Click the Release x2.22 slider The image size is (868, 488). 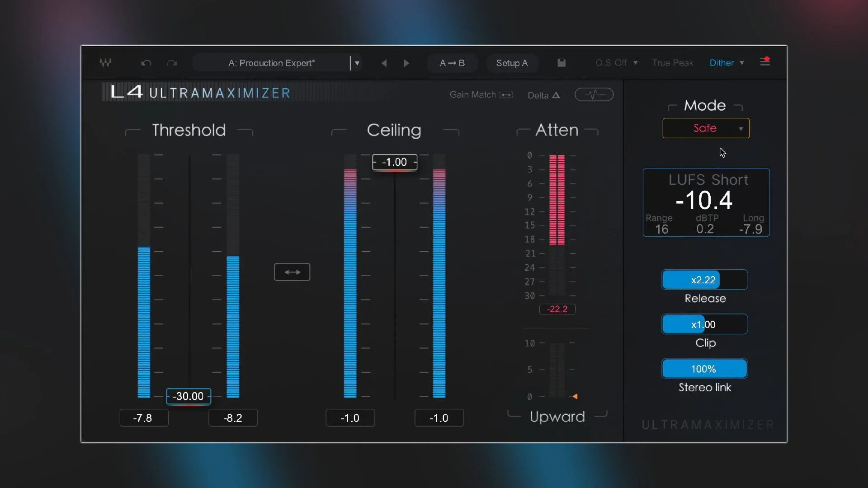[x=704, y=280]
